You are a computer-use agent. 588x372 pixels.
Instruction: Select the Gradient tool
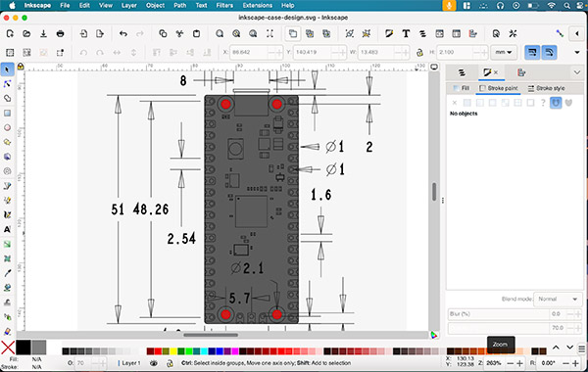pyautogui.click(x=7, y=244)
